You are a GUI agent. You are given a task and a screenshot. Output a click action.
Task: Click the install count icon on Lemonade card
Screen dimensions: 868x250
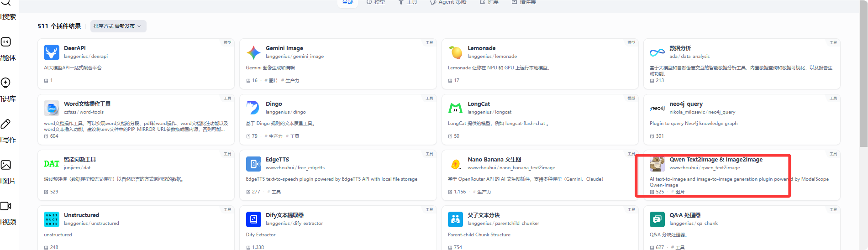(450, 81)
